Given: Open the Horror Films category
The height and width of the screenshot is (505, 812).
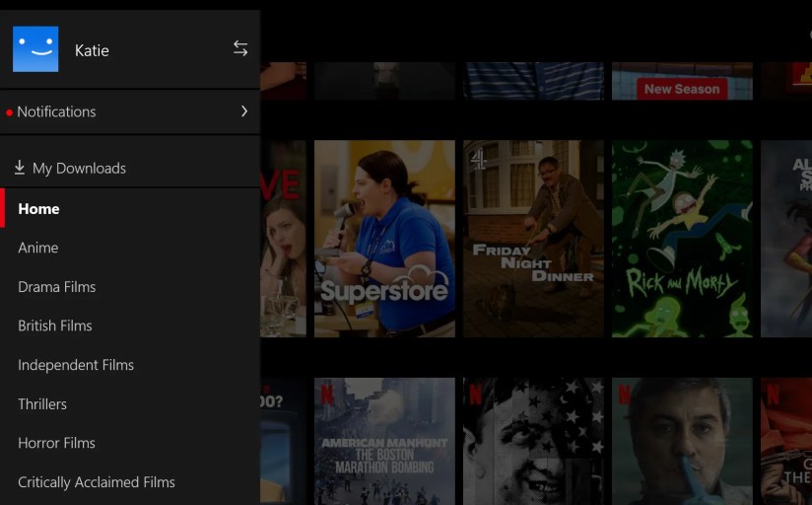Looking at the screenshot, I should click(x=56, y=443).
